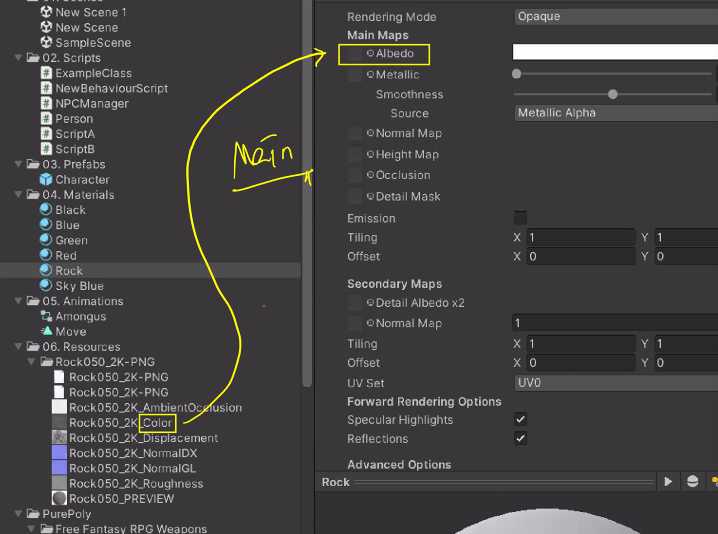Collapse the PurePoly folder
This screenshot has width=718, height=534.
click(19, 513)
